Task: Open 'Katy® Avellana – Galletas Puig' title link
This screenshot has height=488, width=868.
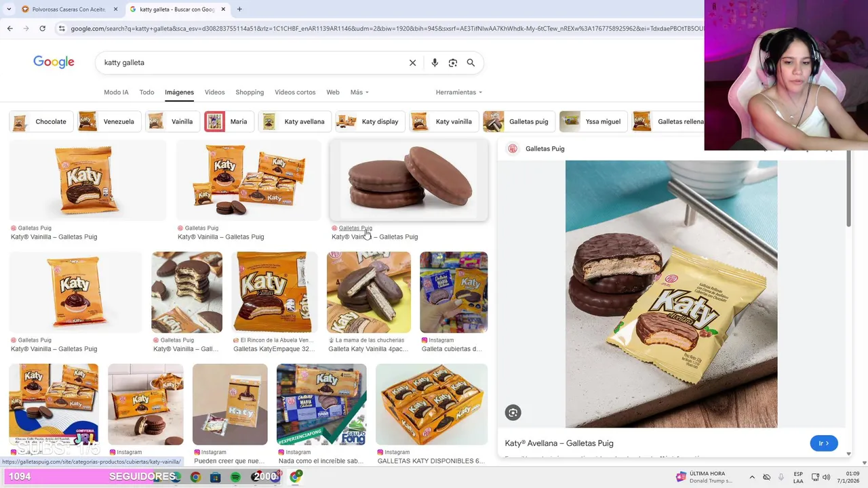Action: click(559, 443)
